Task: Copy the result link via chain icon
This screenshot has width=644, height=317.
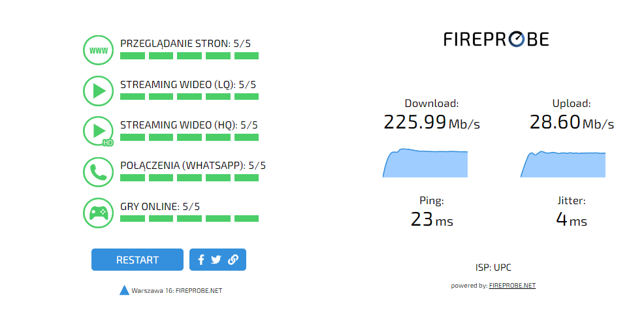Action: point(233,260)
